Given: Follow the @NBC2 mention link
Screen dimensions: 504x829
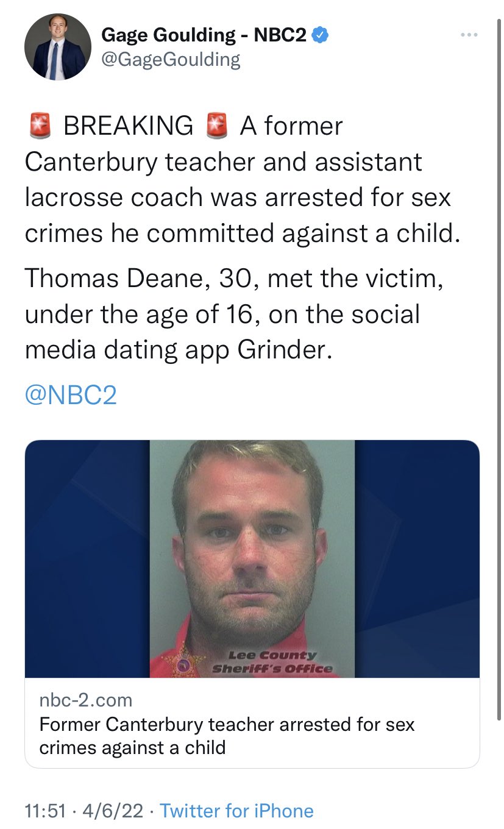Looking at the screenshot, I should [x=71, y=395].
